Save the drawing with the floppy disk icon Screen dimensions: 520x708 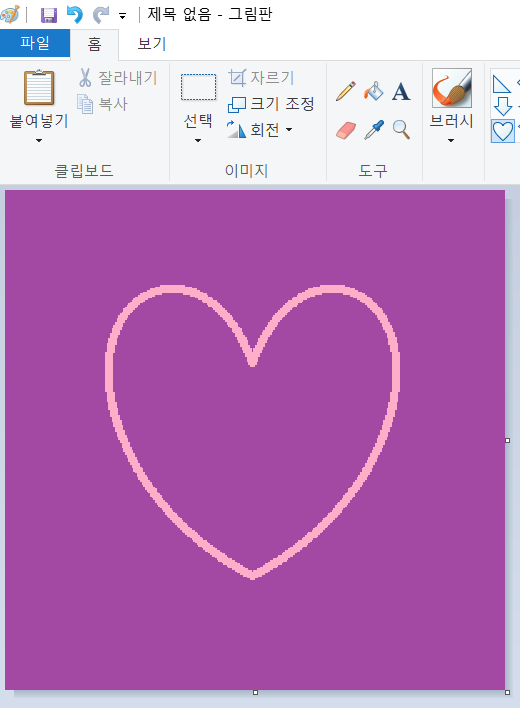[49, 15]
